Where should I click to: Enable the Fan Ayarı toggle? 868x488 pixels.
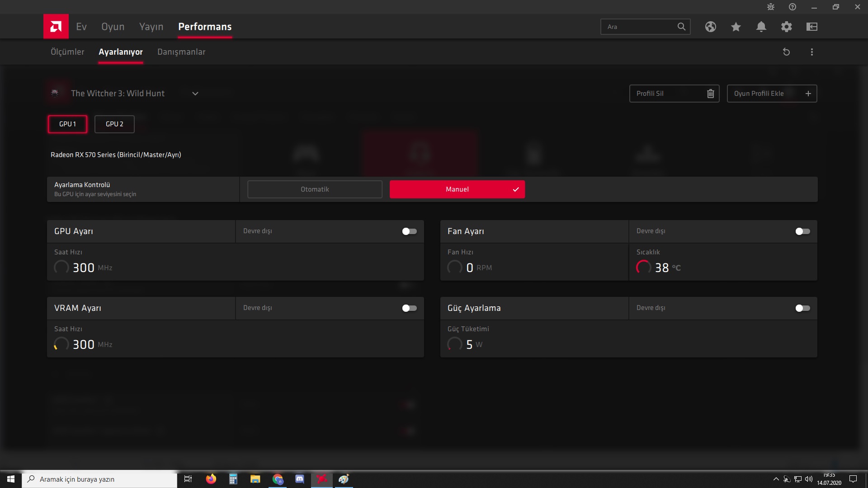pos(802,231)
